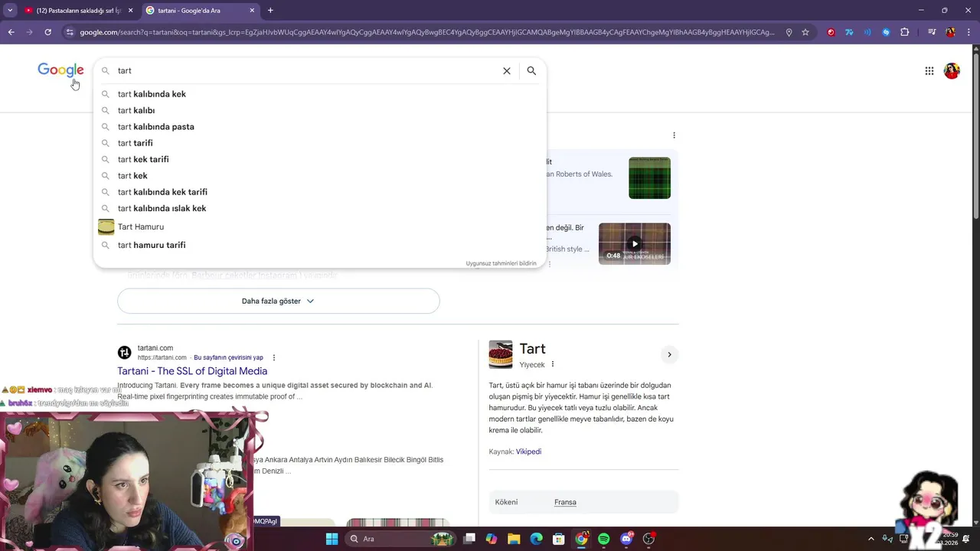Click in the Google search field
This screenshot has width=980, height=551.
(306, 70)
